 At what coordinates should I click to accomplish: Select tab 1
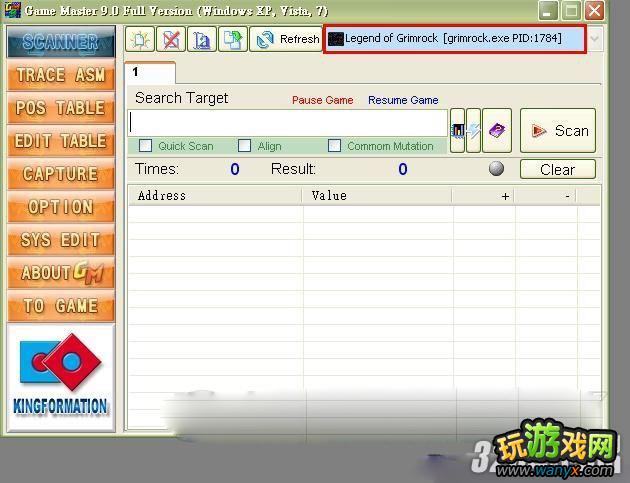[x=150, y=72]
